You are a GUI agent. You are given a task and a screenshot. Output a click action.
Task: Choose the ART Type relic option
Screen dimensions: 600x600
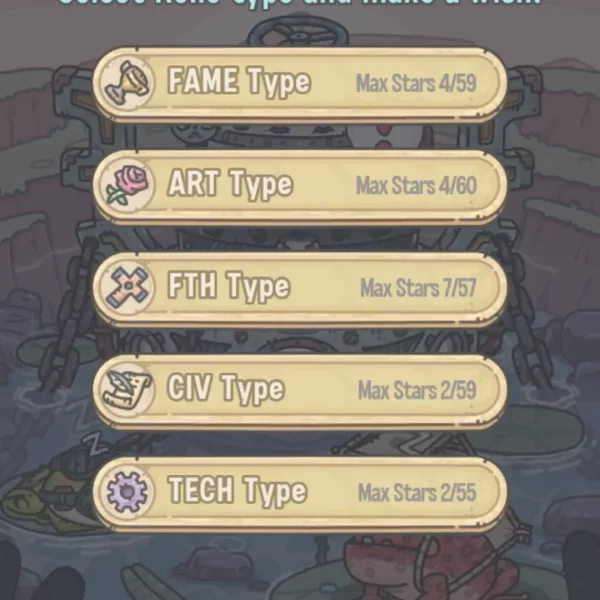tap(300, 186)
